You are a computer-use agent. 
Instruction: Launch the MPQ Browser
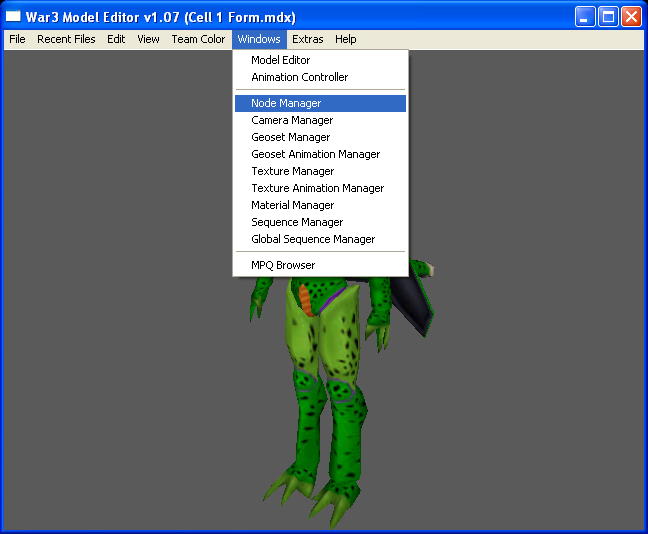pos(320,265)
